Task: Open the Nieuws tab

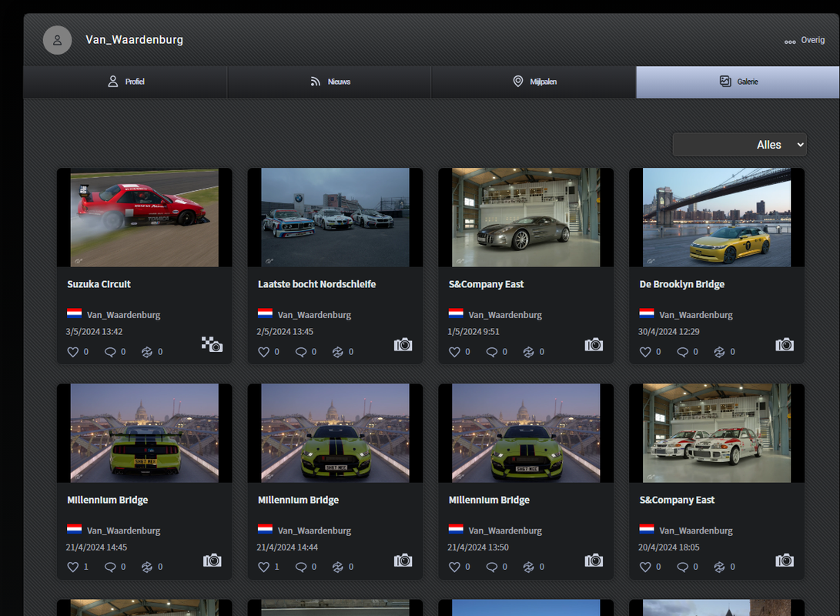Action: tap(330, 82)
